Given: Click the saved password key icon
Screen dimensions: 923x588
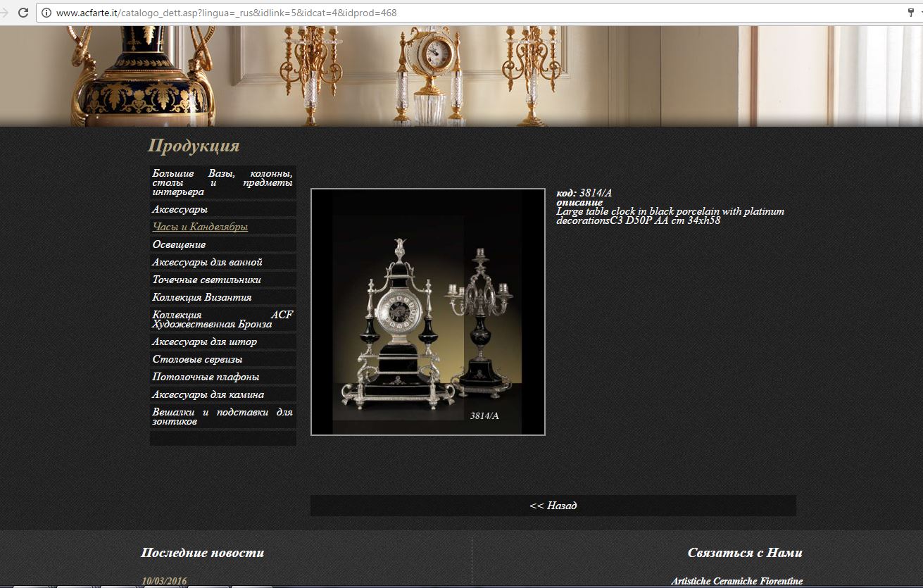Looking at the screenshot, I should pyautogui.click(x=910, y=13).
